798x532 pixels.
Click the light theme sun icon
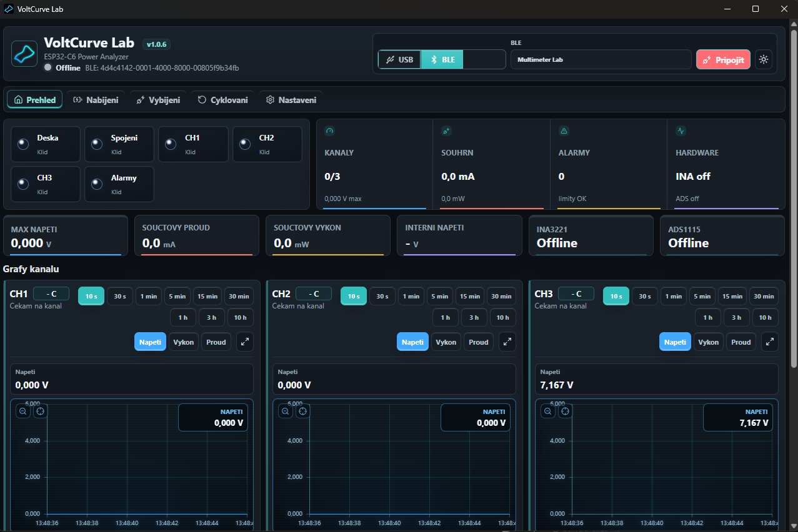click(x=763, y=60)
